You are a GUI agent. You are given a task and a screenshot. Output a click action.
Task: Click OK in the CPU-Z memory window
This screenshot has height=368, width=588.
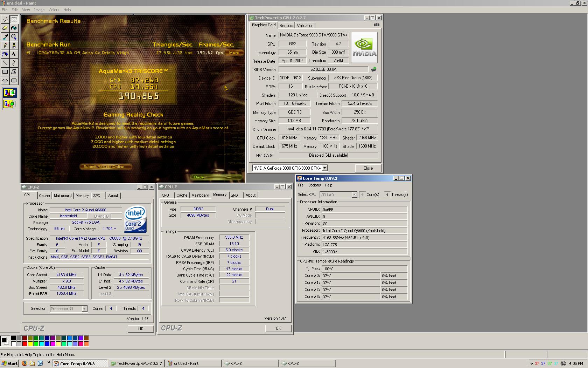point(278,328)
